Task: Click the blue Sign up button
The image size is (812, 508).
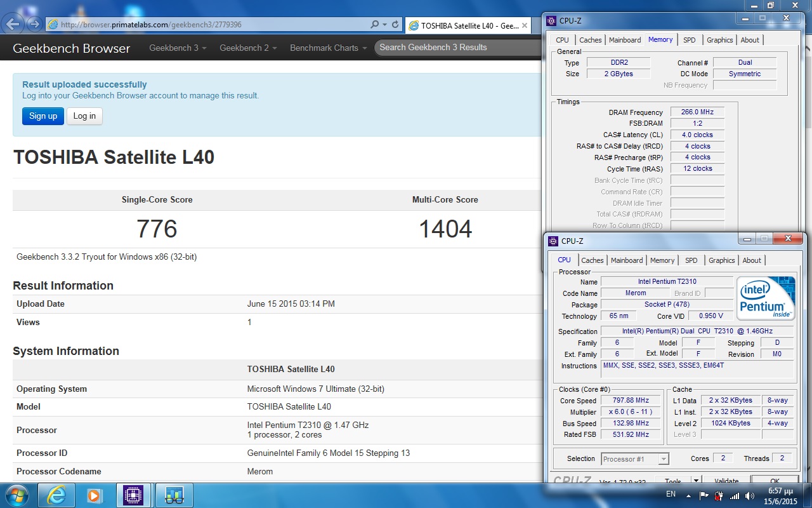Action: (43, 116)
